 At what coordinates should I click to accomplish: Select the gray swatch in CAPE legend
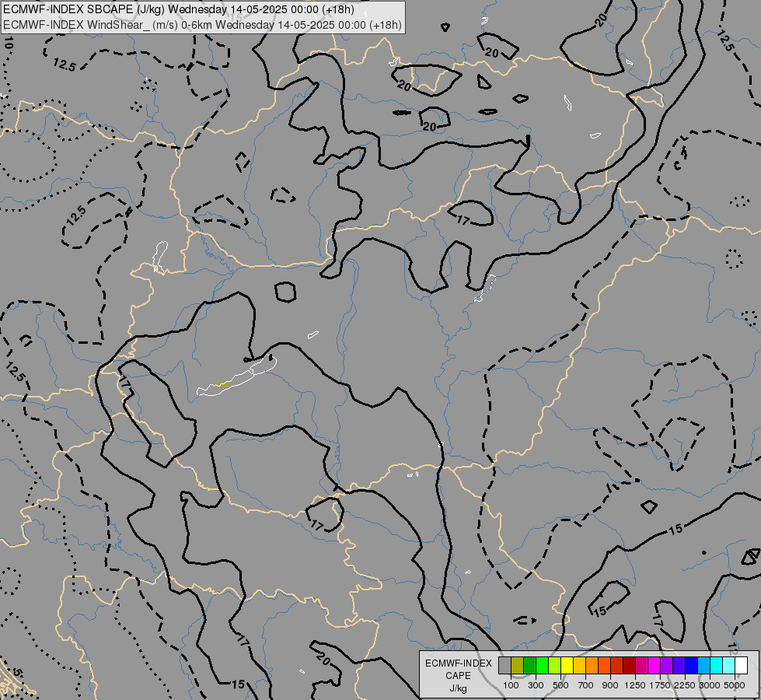[x=504, y=665]
